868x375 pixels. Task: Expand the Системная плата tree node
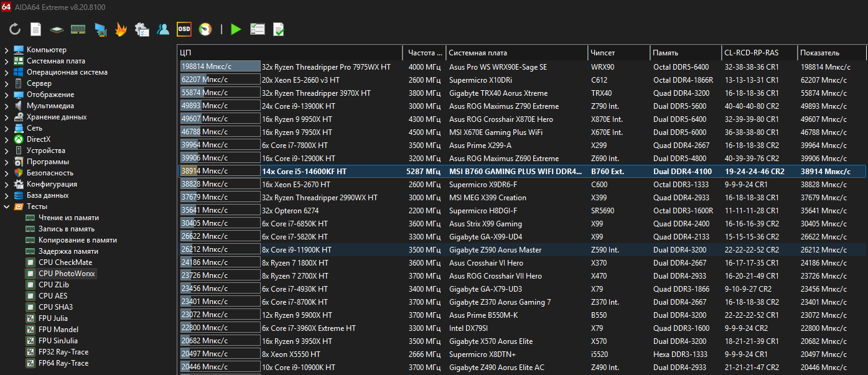(x=6, y=61)
